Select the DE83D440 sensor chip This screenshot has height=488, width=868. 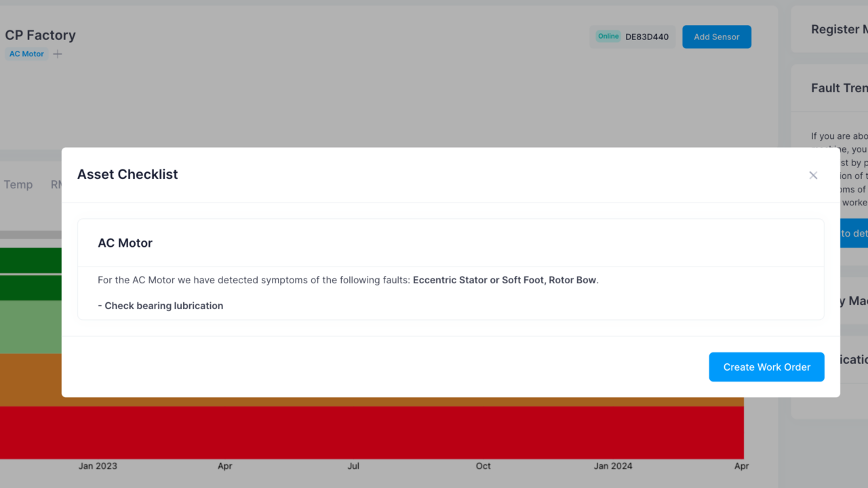646,37
